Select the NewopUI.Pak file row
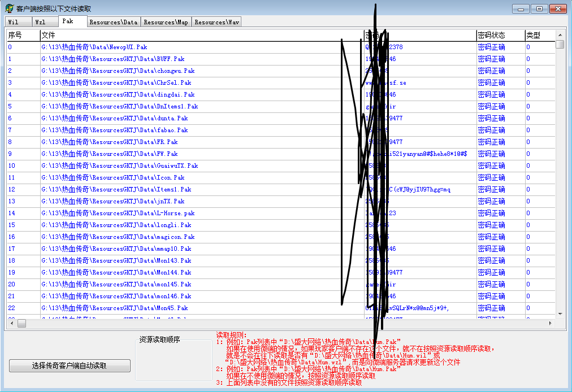Image resolution: width=572 pixels, height=392 pixels. pos(94,47)
